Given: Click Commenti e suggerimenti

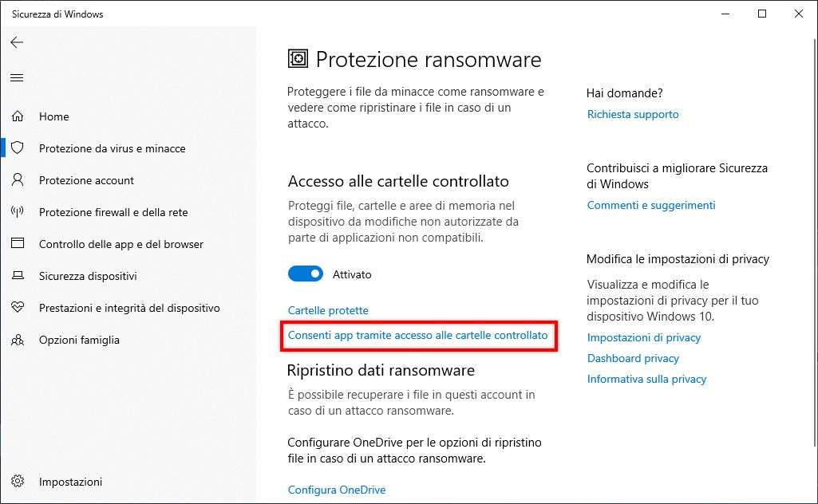Looking at the screenshot, I should click(651, 205).
